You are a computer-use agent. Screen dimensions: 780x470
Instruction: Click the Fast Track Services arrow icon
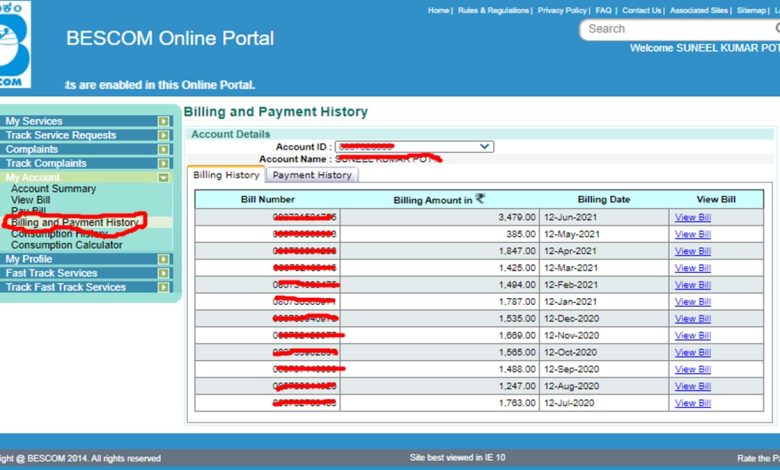164,273
